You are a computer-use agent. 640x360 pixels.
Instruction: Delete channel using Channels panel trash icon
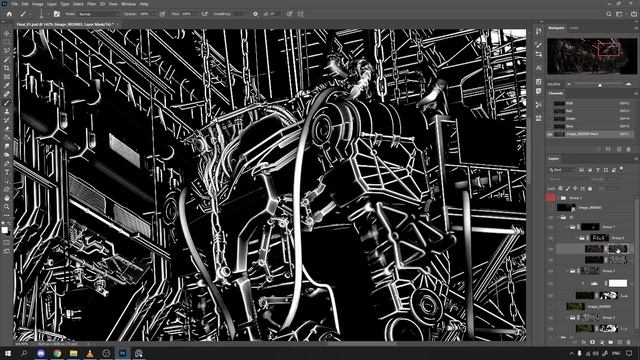629,149
